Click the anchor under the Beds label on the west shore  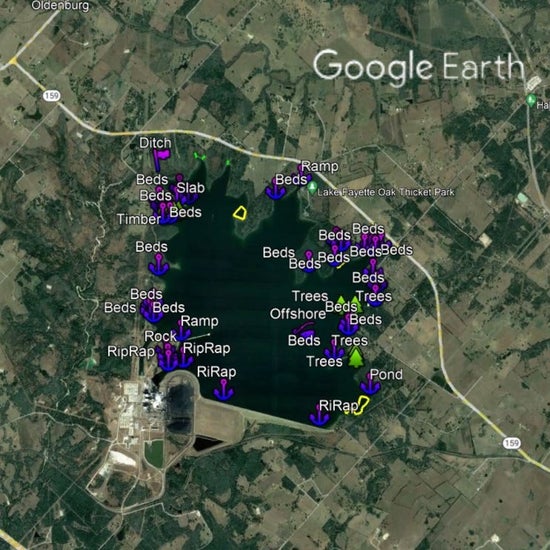(159, 264)
